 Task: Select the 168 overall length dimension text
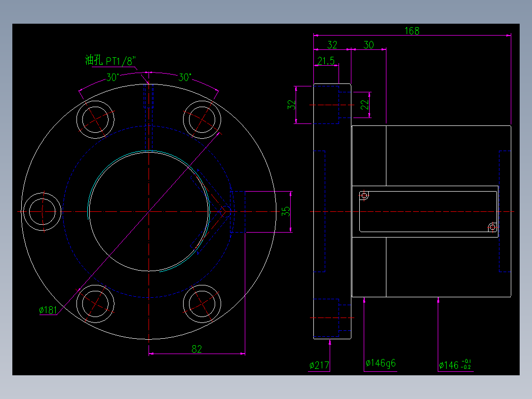412,31
